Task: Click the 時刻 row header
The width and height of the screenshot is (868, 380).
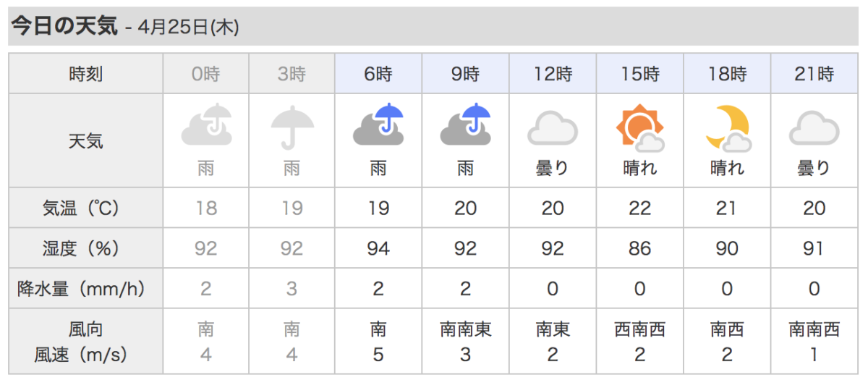Action: coord(86,73)
